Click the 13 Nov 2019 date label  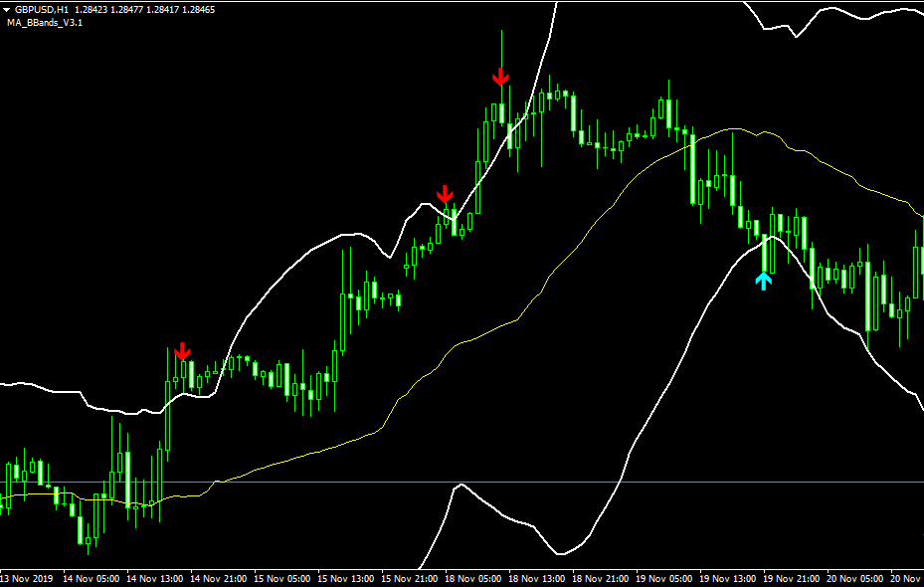(27, 578)
